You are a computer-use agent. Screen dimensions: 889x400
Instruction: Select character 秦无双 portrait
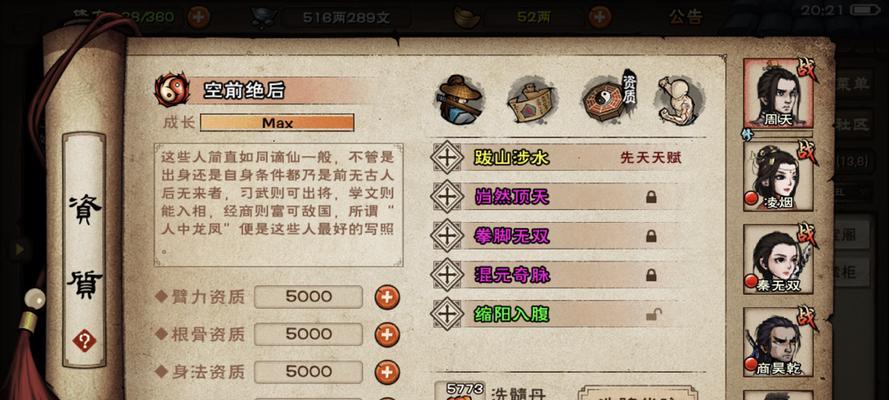pos(778,259)
